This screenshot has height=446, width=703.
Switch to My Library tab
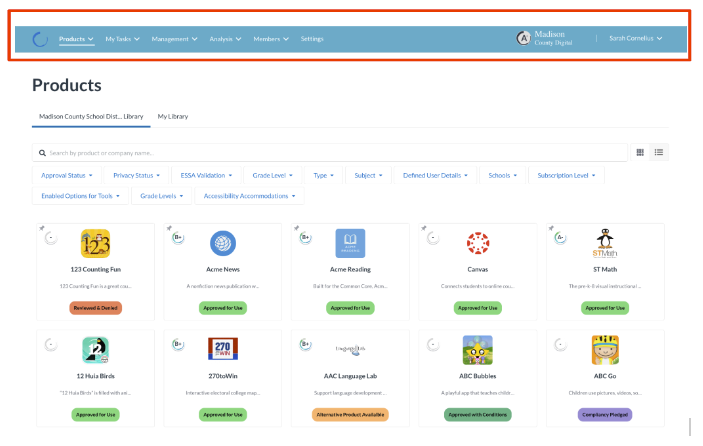[x=173, y=117]
